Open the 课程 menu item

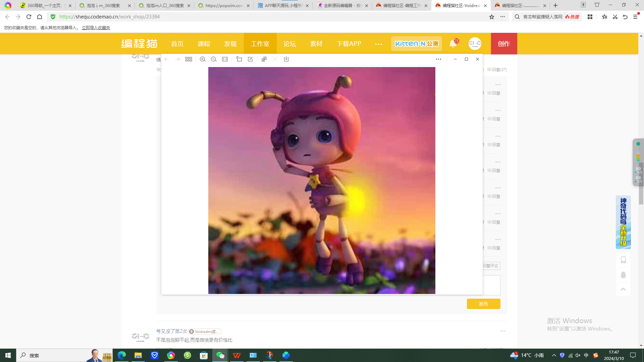point(204,44)
